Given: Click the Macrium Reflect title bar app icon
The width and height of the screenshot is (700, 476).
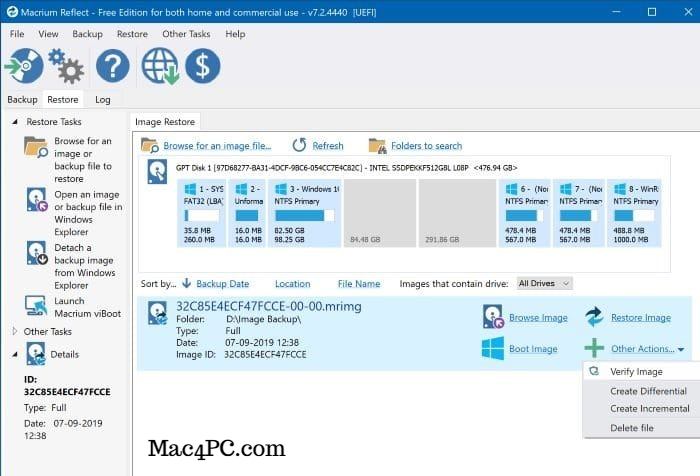Looking at the screenshot, I should click(x=12, y=12).
